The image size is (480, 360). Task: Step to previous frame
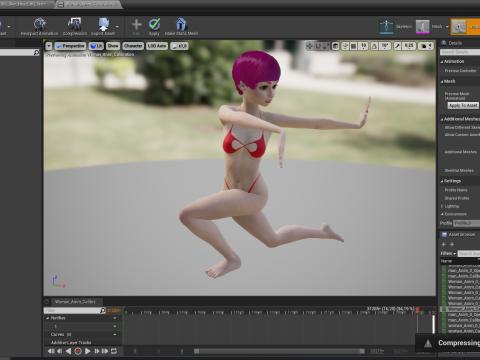point(60,351)
